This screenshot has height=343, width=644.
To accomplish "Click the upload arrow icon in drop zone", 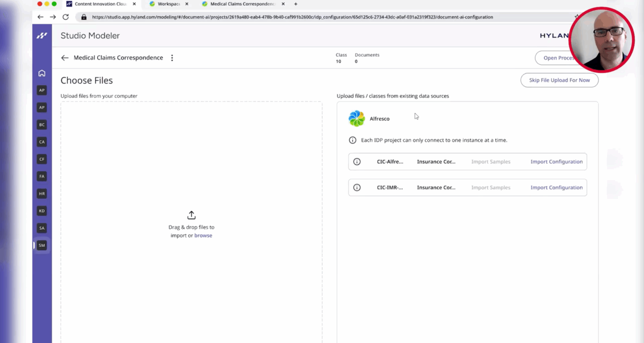I will (191, 215).
